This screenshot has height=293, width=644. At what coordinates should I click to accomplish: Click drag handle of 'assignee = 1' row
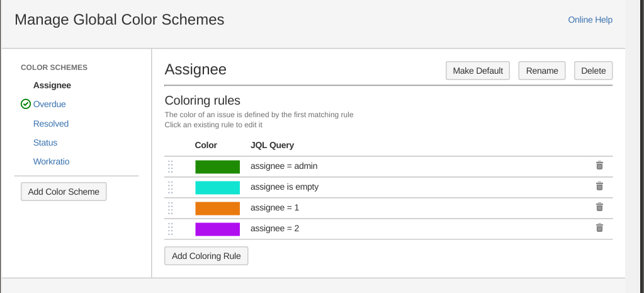171,208
